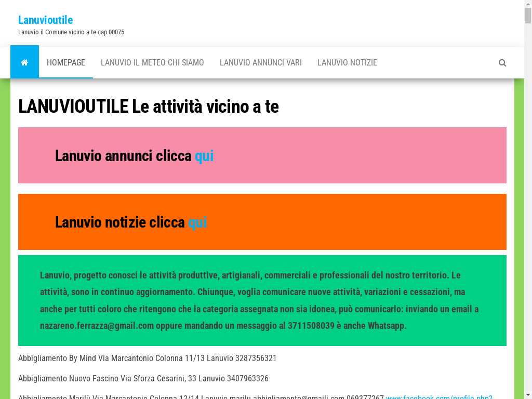Screen dimensions: 532x399
Task: Open the Lanuvioutile site title link
Action: click(45, 20)
